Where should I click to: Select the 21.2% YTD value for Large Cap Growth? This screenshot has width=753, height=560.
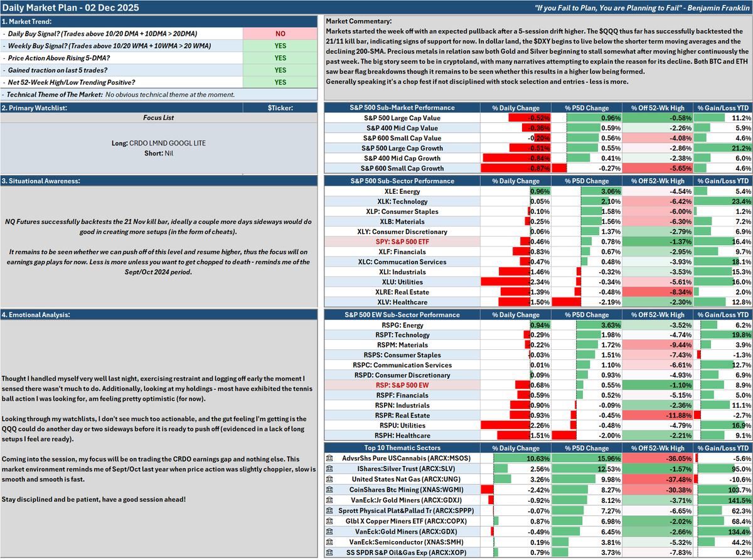click(x=724, y=148)
